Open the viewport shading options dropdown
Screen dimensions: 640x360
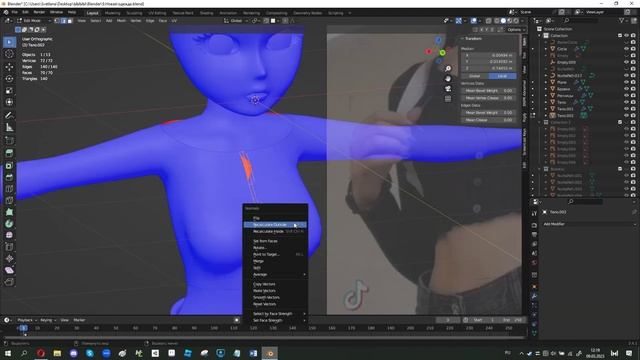pyautogui.click(x=523, y=20)
